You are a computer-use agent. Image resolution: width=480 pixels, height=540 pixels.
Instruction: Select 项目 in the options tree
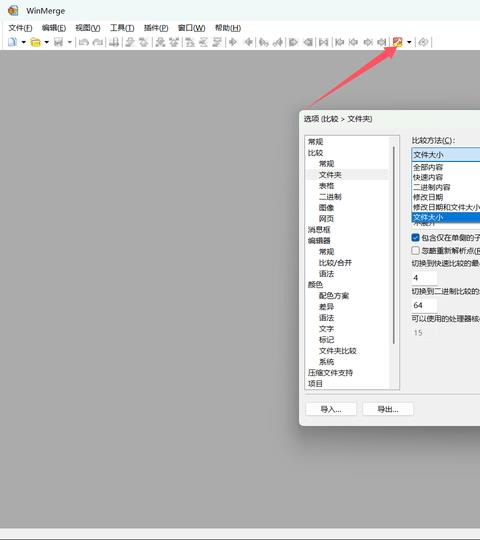[315, 384]
